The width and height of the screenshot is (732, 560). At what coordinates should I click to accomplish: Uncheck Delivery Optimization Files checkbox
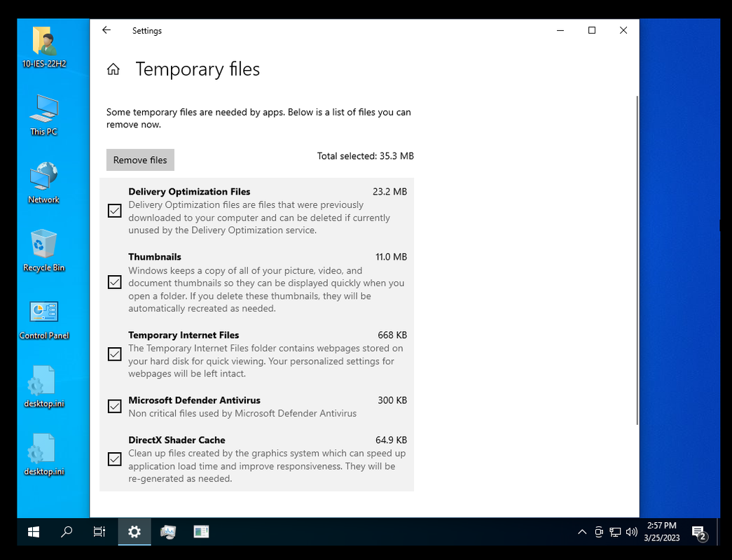click(114, 211)
